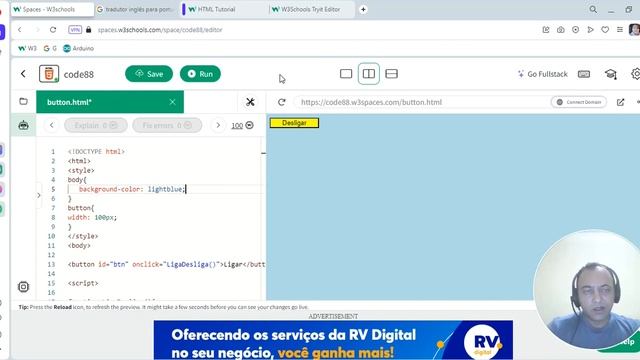Open the AI robot assistant icon

tap(23, 125)
